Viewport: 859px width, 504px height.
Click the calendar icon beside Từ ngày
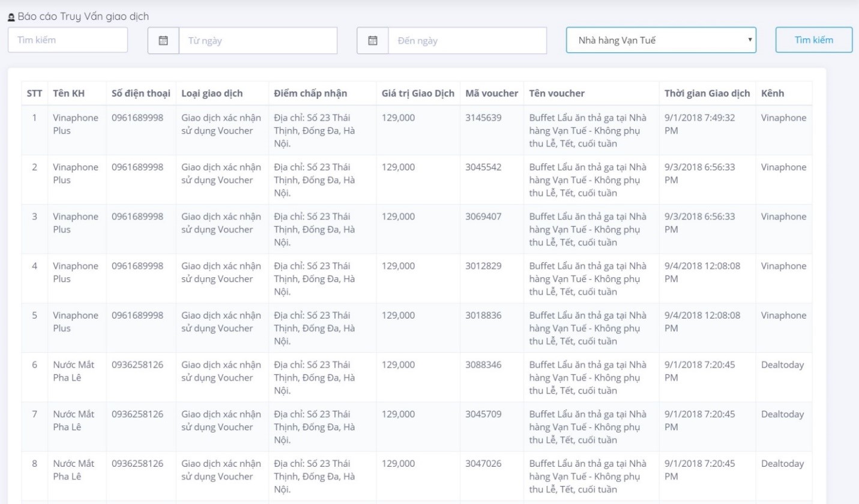pos(163,41)
